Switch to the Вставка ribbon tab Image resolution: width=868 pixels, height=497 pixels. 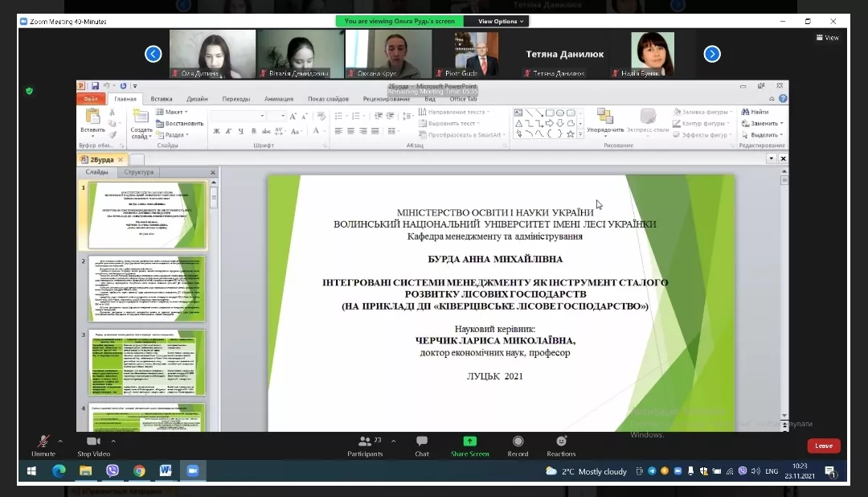click(161, 99)
